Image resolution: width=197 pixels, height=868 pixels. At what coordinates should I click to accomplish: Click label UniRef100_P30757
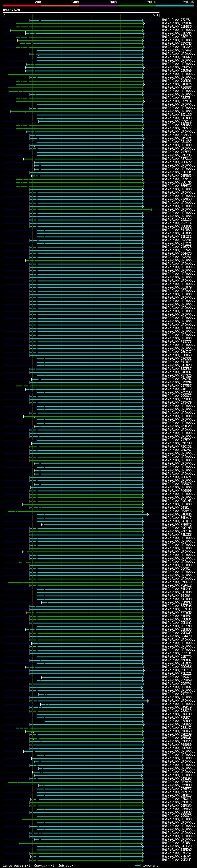click(177, 379)
